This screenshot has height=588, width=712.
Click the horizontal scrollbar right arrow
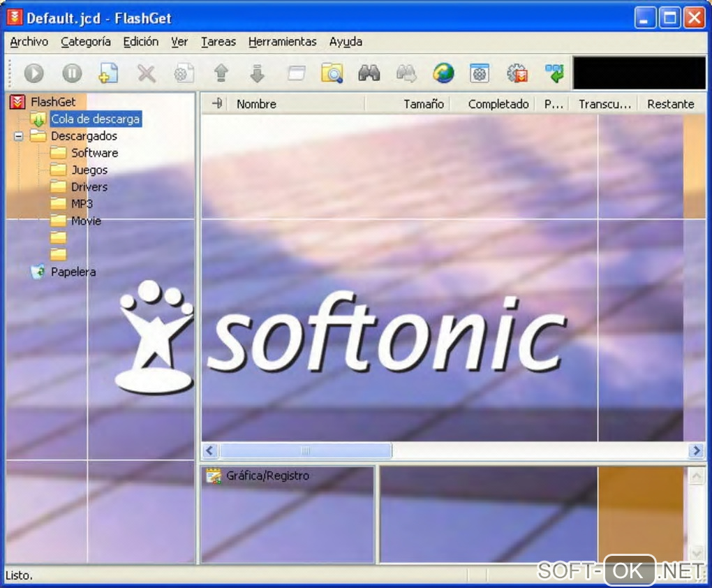click(695, 451)
